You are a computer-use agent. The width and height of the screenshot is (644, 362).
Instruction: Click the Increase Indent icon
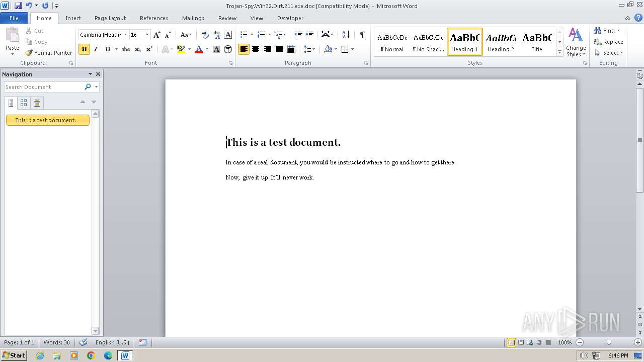pyautogui.click(x=310, y=35)
